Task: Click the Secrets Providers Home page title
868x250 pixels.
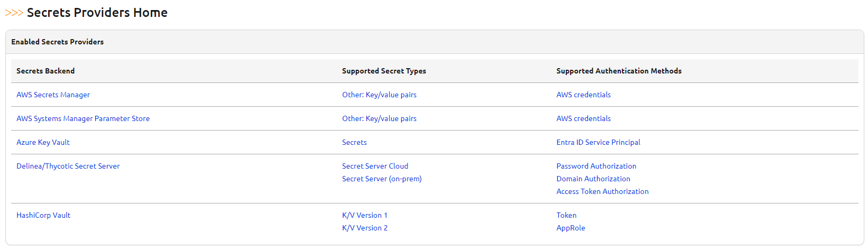Action: tap(97, 13)
